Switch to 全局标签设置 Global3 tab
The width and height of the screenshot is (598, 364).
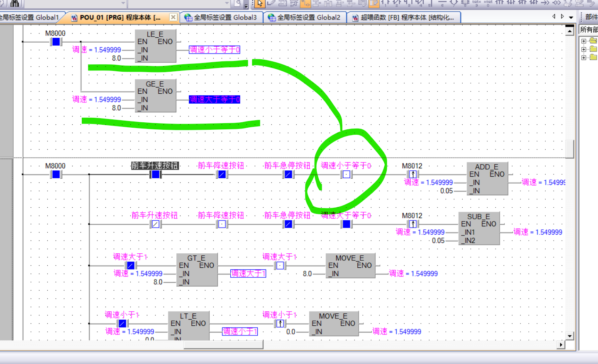pyautogui.click(x=221, y=17)
